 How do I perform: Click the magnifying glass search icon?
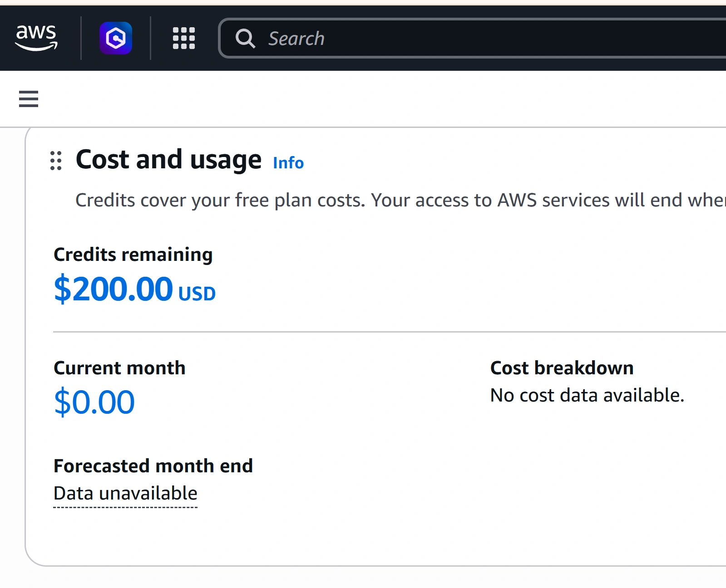coord(245,38)
